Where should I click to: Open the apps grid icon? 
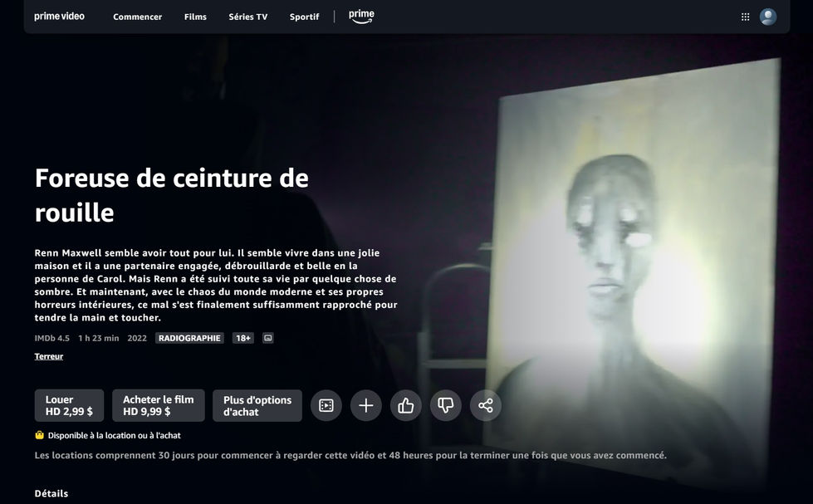(745, 17)
